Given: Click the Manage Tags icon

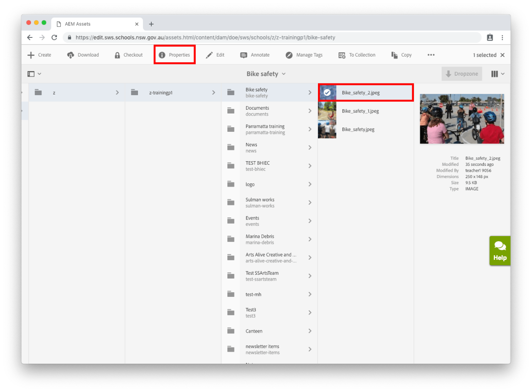Looking at the screenshot, I should click(x=289, y=55).
